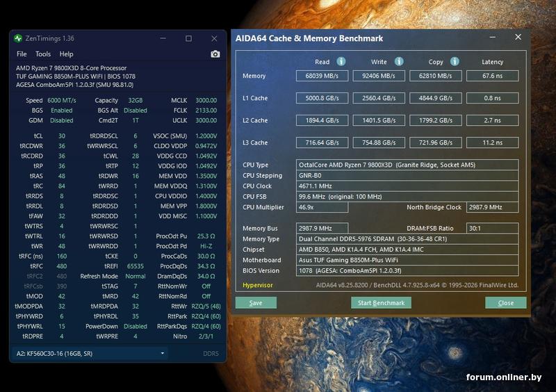Click the CPU Type value field
The height and width of the screenshot is (392, 556).
tap(407, 165)
